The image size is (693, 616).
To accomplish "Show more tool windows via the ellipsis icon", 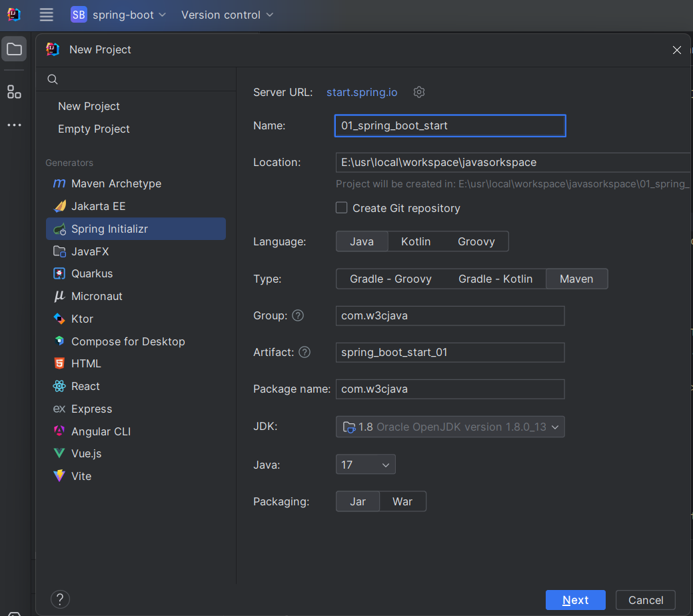I will click(14, 125).
